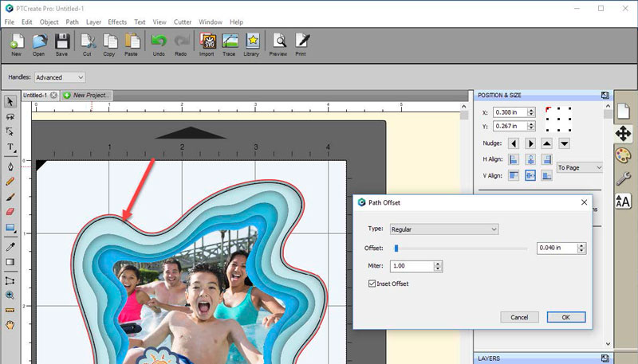Image resolution: width=638 pixels, height=364 pixels.
Task: Open the Handles Advanced dropdown
Action: pos(59,77)
